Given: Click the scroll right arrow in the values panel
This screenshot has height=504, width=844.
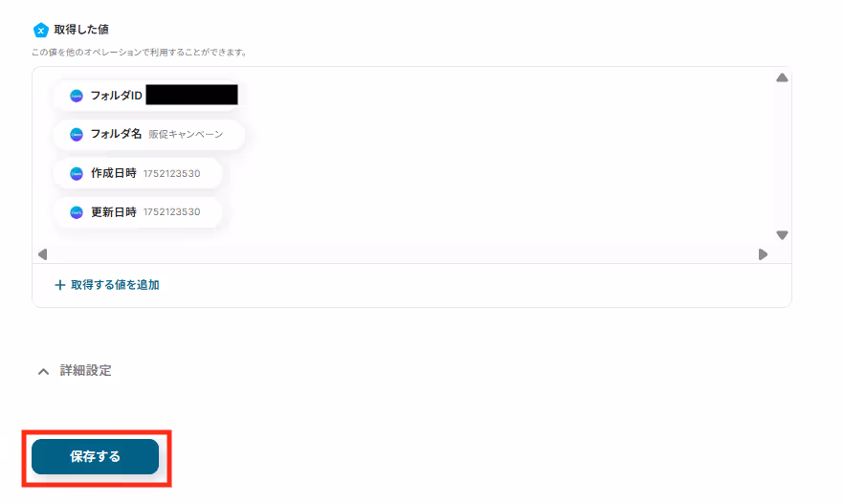Looking at the screenshot, I should pos(763,254).
